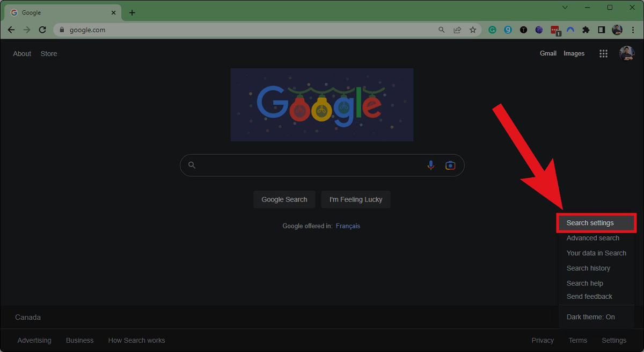Open the Grammarly extension icon
This screenshot has width=644, height=352.
(x=492, y=30)
